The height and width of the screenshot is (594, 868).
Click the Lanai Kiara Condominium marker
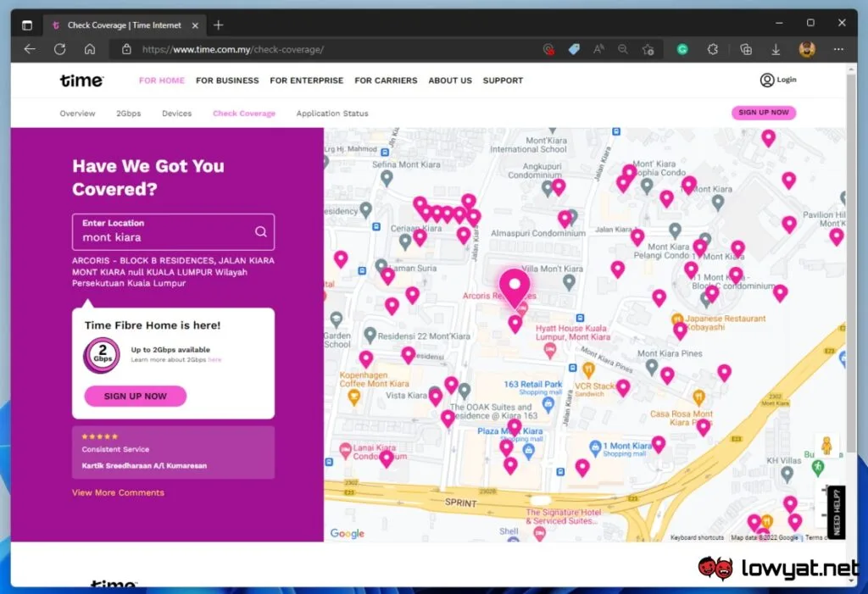(x=346, y=450)
